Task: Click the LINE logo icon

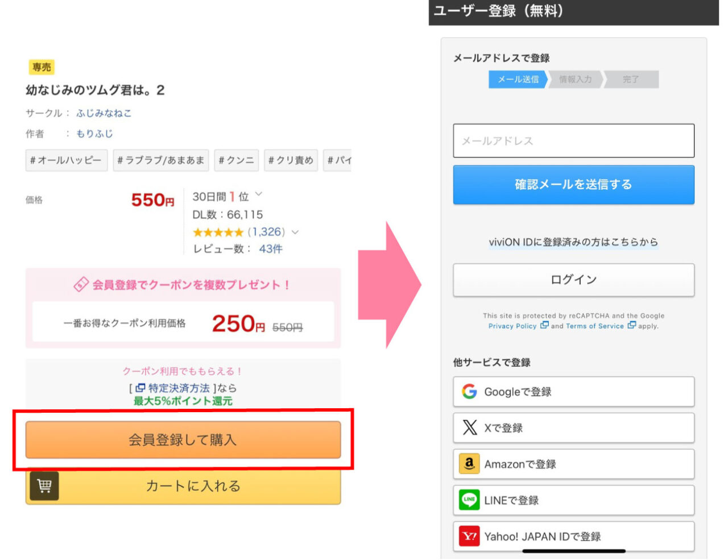Action: [469, 500]
